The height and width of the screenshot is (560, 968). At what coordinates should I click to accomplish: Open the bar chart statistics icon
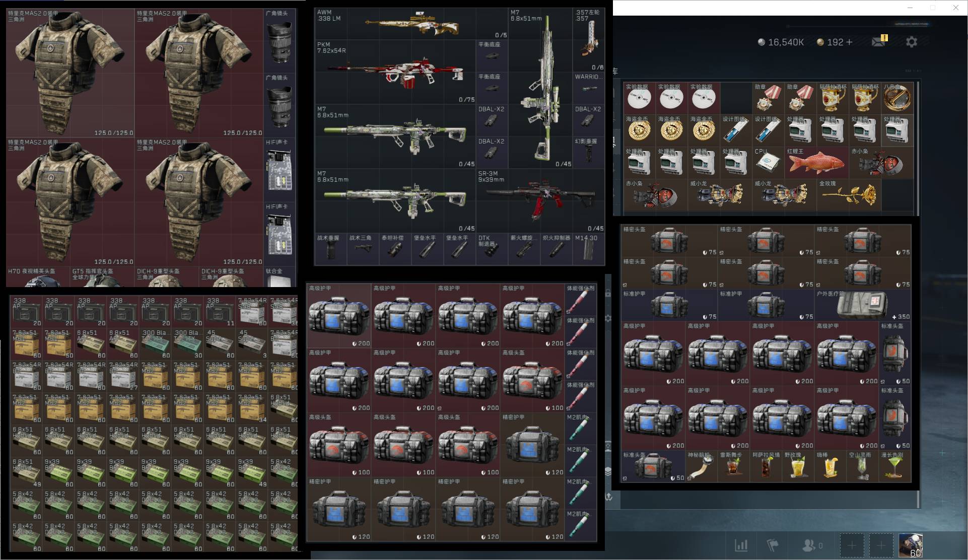(x=741, y=545)
